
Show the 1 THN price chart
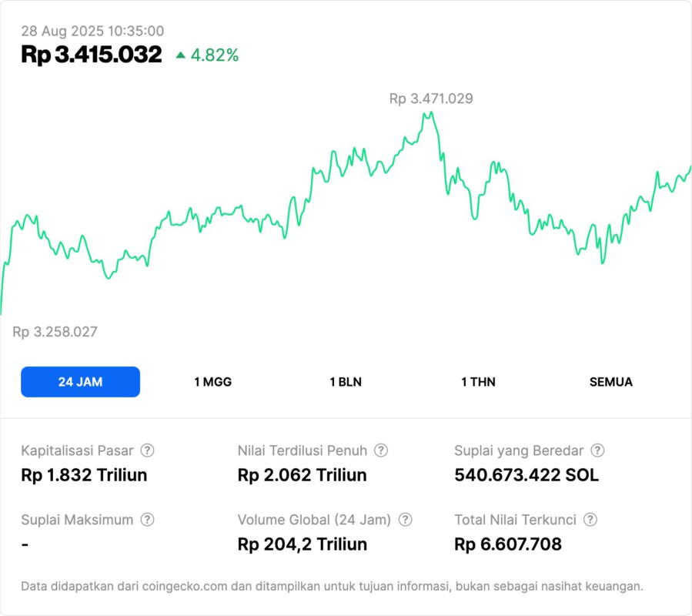point(478,382)
